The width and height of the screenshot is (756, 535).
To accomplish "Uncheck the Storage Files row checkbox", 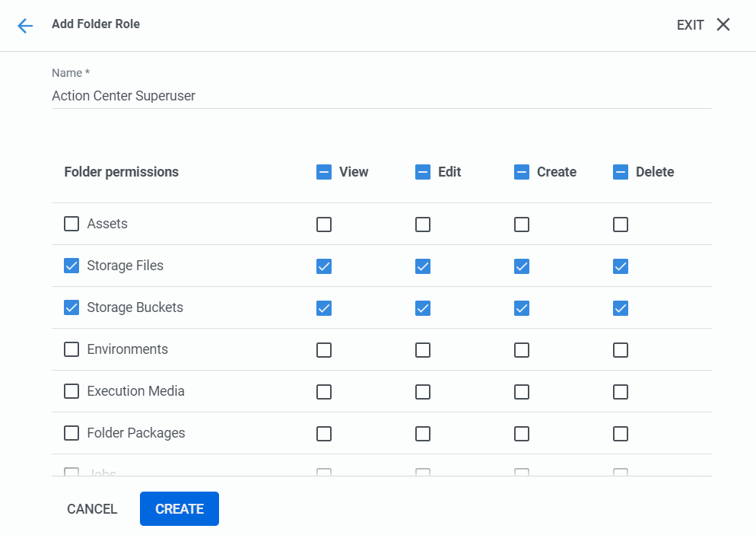I will pos(71,266).
